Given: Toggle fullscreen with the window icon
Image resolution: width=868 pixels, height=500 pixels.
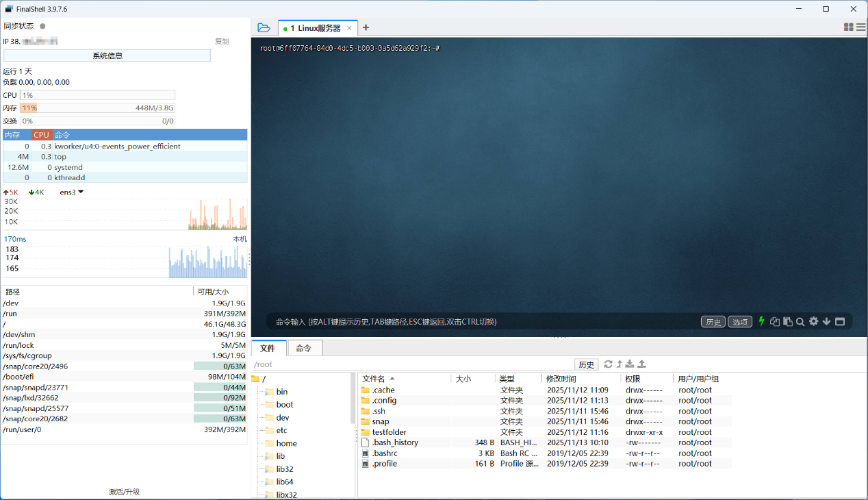Looking at the screenshot, I should (839, 321).
